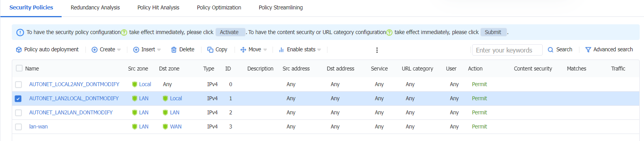Click the Advanced search funnel icon
Image resolution: width=644 pixels, height=141 pixels.
588,50
